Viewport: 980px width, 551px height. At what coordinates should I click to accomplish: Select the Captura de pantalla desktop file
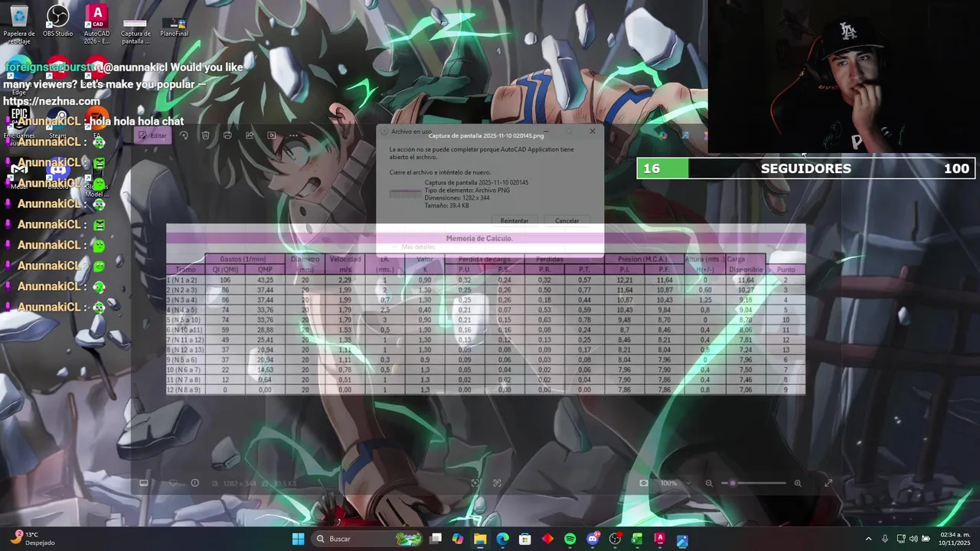click(x=136, y=31)
